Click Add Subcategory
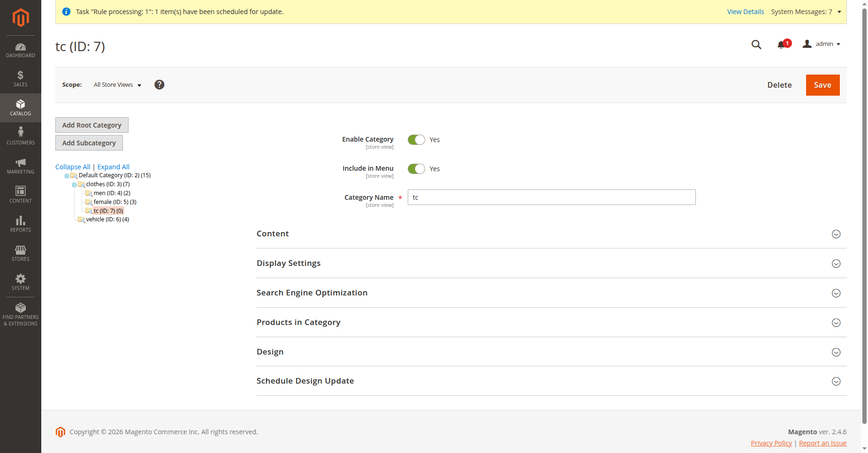868x453 pixels. pos(89,143)
